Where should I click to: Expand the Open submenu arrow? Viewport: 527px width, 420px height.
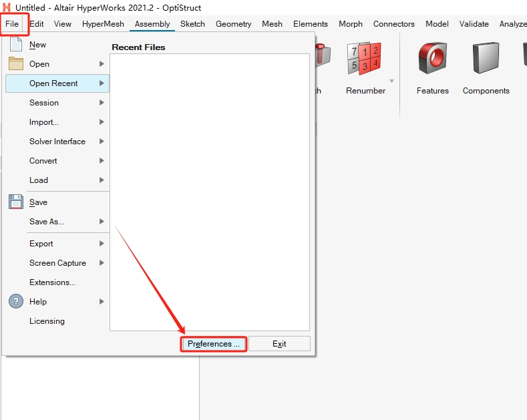[x=102, y=64]
